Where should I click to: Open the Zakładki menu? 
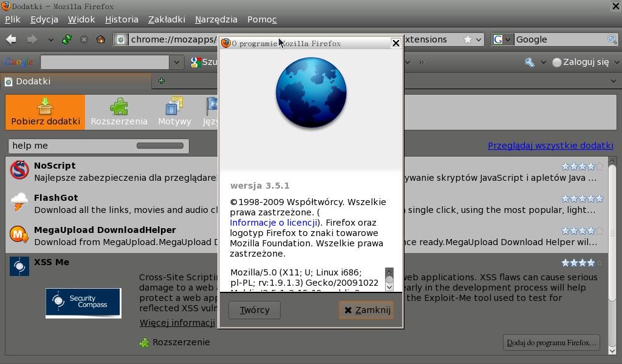[166, 19]
